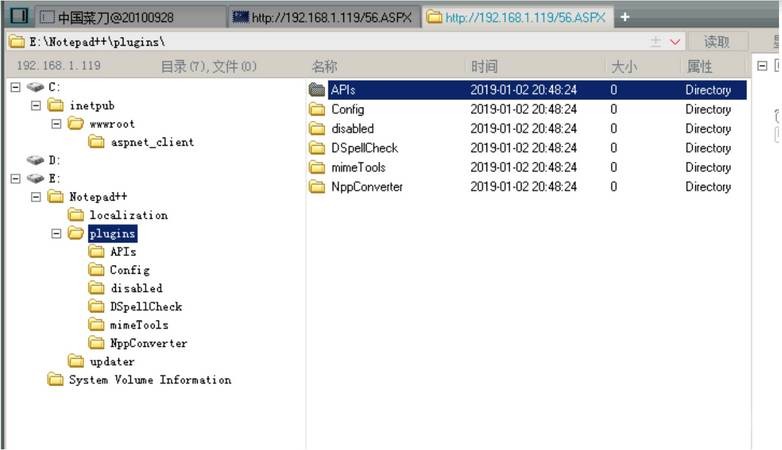Screen dimensions: 782x450
Task: Click the folder icon beside the path field
Action: click(15, 42)
